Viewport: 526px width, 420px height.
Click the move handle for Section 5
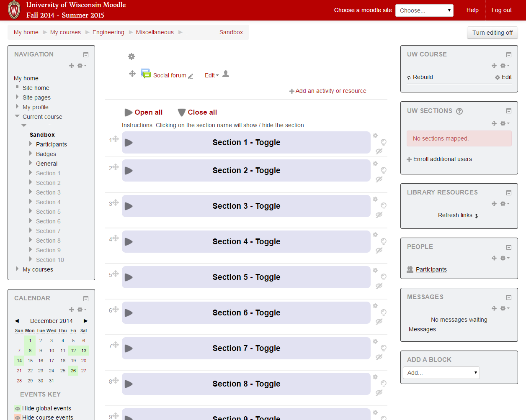click(116, 274)
